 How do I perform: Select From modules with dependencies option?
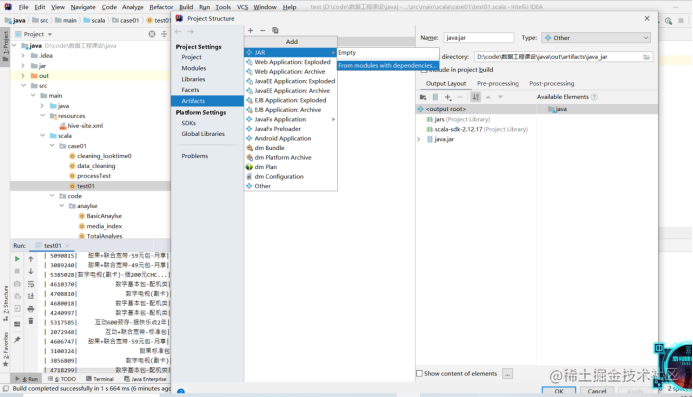point(387,65)
